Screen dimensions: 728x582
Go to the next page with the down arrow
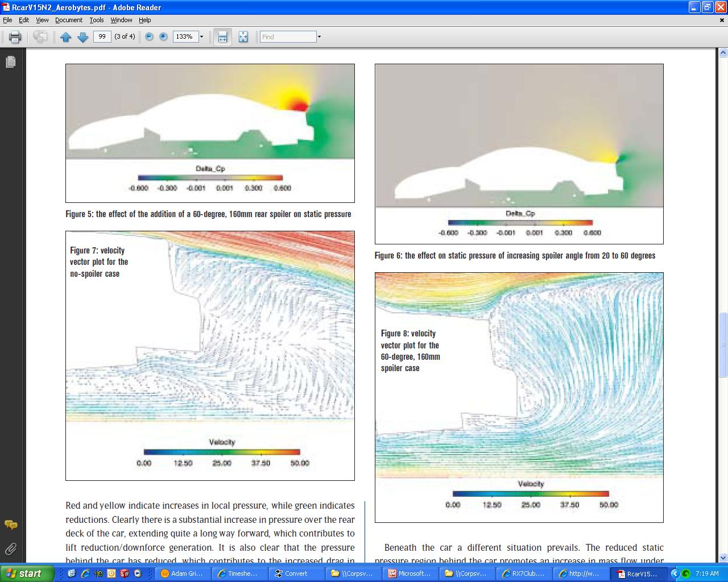click(82, 37)
